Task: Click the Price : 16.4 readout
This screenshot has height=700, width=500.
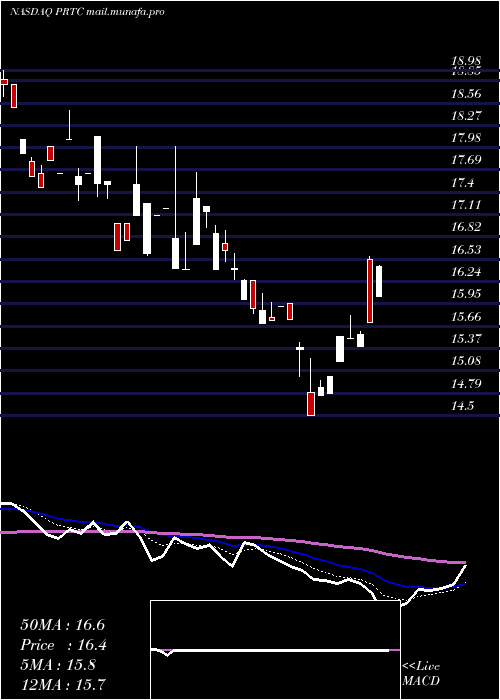Action: [x=63, y=646]
